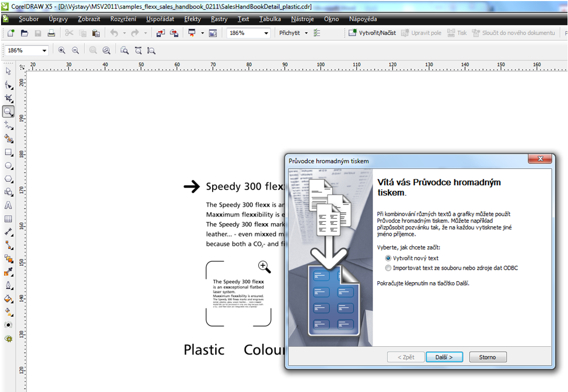
Task: Select the Pick tool in toolbox
Action: click(8, 71)
